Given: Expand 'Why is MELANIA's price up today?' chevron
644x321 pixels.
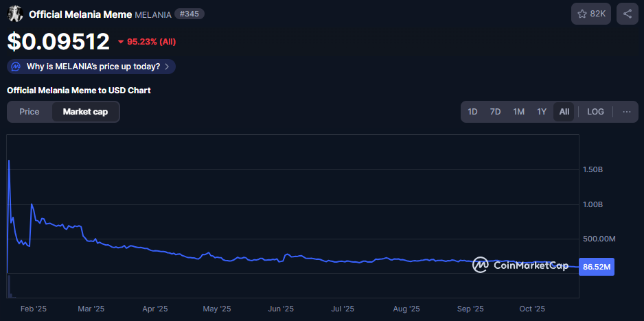Looking at the screenshot, I should 167,67.
